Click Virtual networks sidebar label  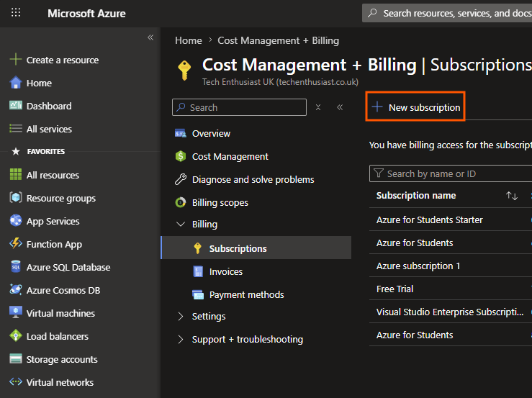[x=60, y=382]
